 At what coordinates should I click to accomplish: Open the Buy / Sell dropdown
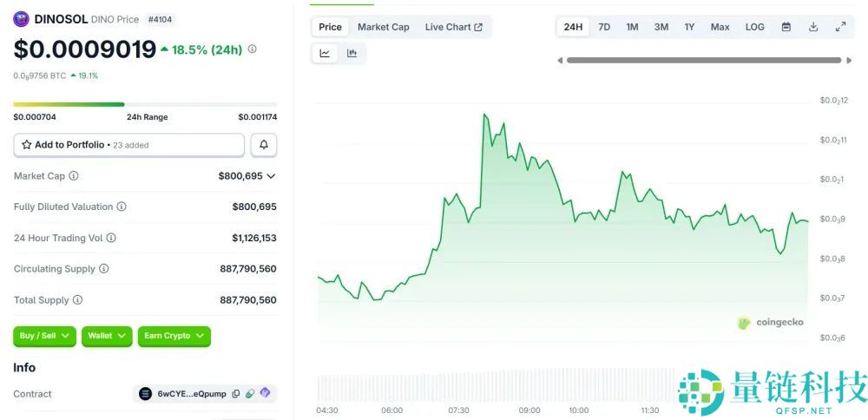[x=44, y=336]
